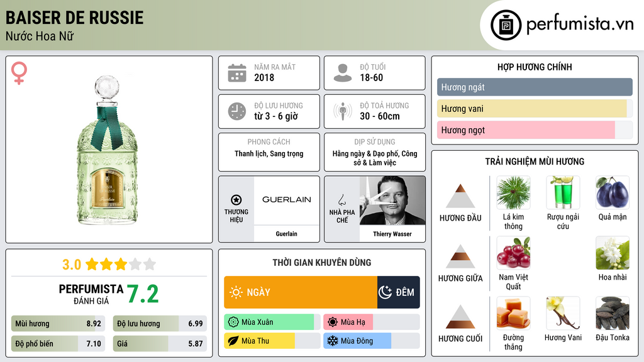Viewport: 644px width, 362px height.
Task: Click the nose perfumer icon
Action: (341, 200)
